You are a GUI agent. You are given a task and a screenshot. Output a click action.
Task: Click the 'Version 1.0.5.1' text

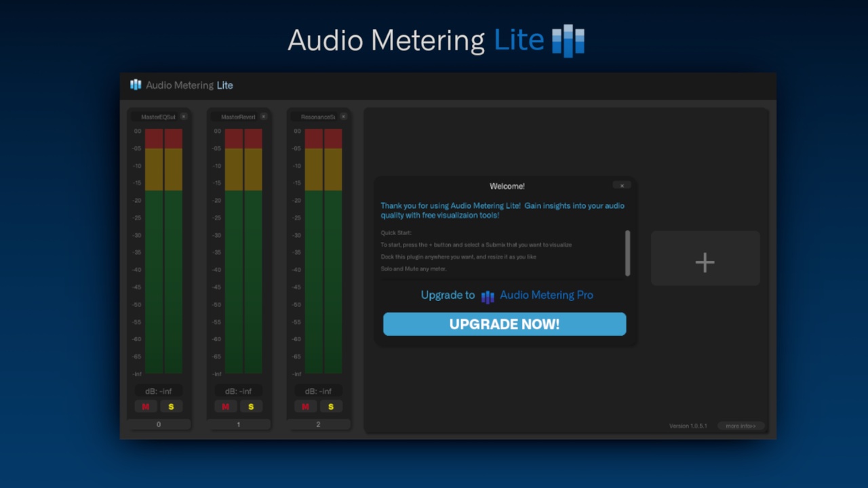click(688, 426)
